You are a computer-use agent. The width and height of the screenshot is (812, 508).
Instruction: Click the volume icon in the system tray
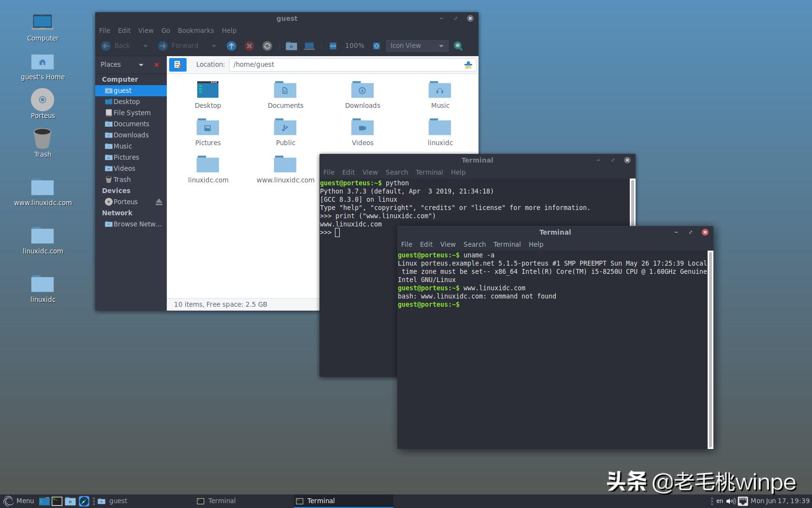point(730,501)
